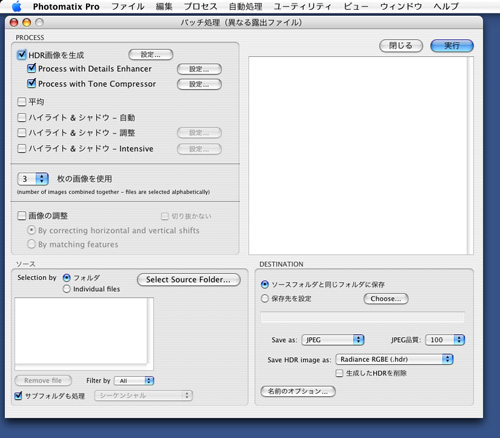Viewport: 500px width, 438px height.
Task: Click Select Source Folder button
Action: click(x=188, y=280)
